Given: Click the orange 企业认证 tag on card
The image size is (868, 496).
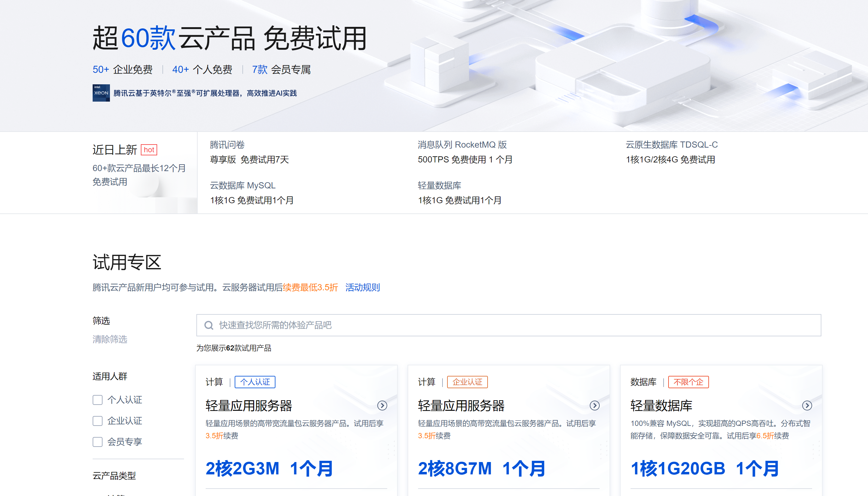Looking at the screenshot, I should click(x=467, y=382).
